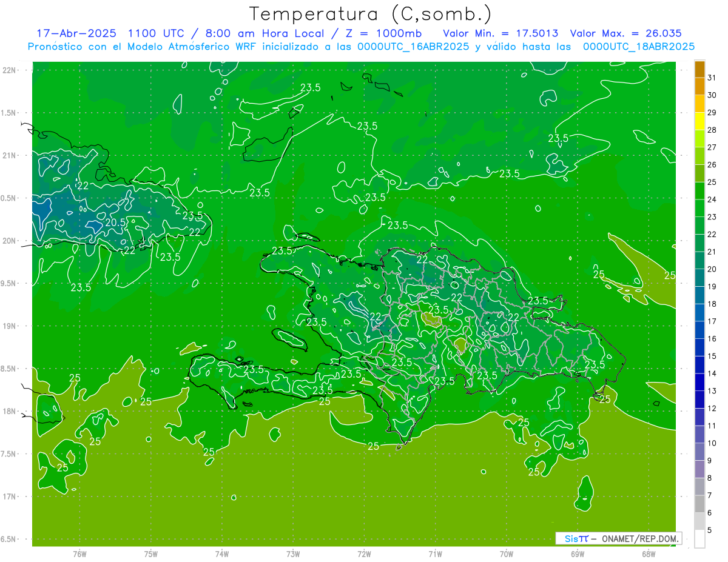Click the legend number "12"
728x562 pixels.
click(712, 408)
